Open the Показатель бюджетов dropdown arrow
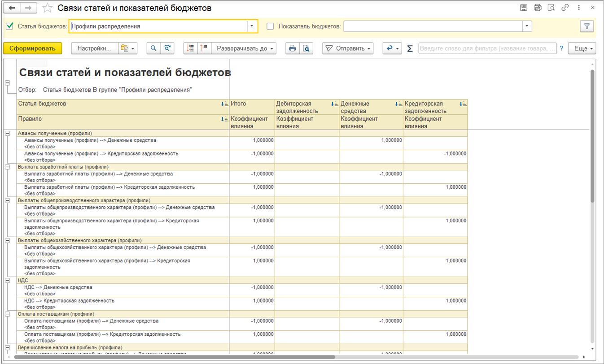 click(x=527, y=26)
